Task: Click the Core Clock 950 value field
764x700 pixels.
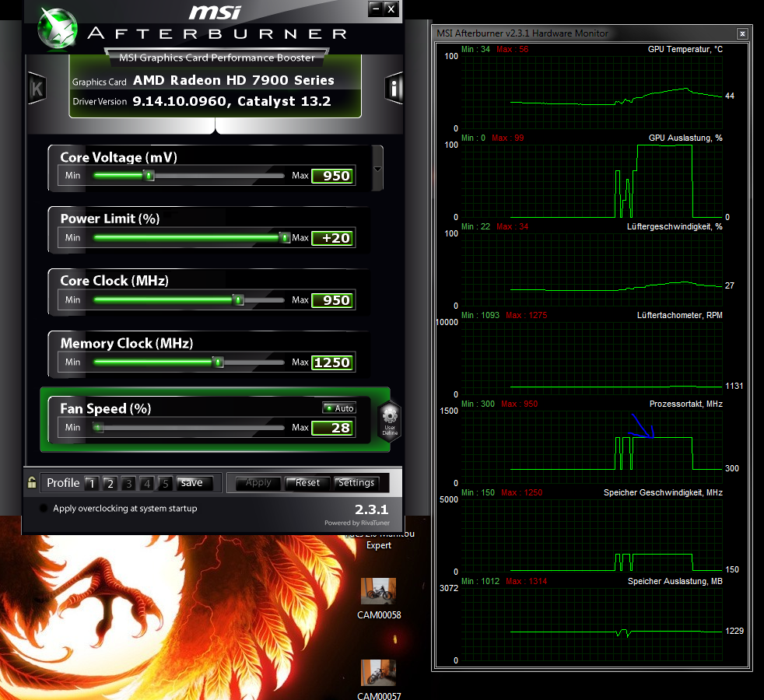Action: (x=333, y=300)
